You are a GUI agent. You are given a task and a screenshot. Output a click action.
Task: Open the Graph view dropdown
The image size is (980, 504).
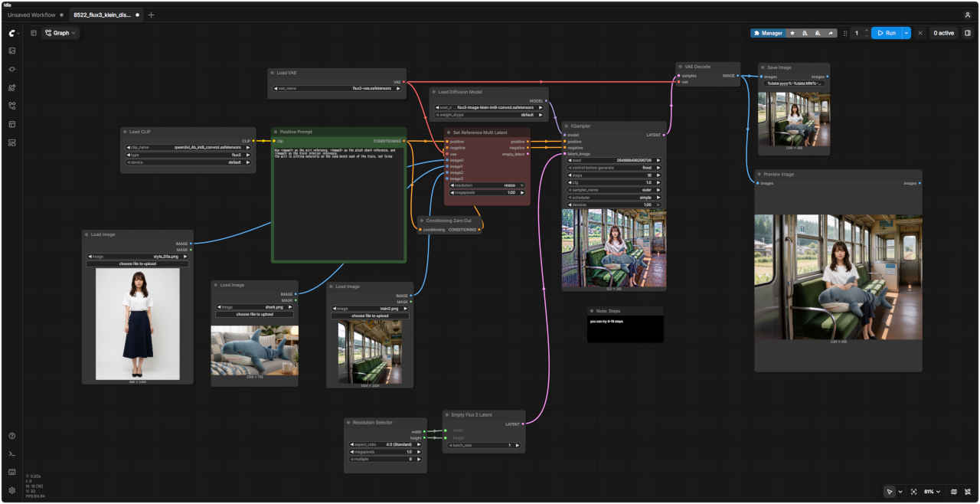click(60, 33)
